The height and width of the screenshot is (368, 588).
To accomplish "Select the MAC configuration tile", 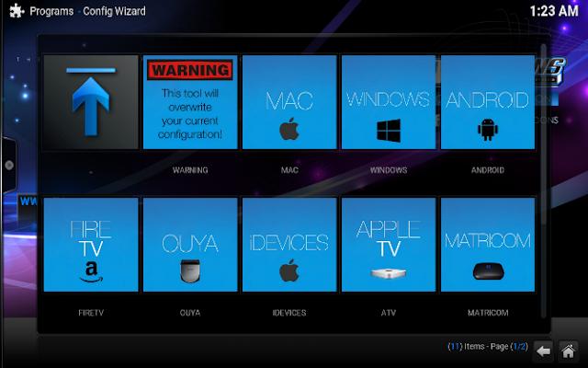I will [289, 102].
